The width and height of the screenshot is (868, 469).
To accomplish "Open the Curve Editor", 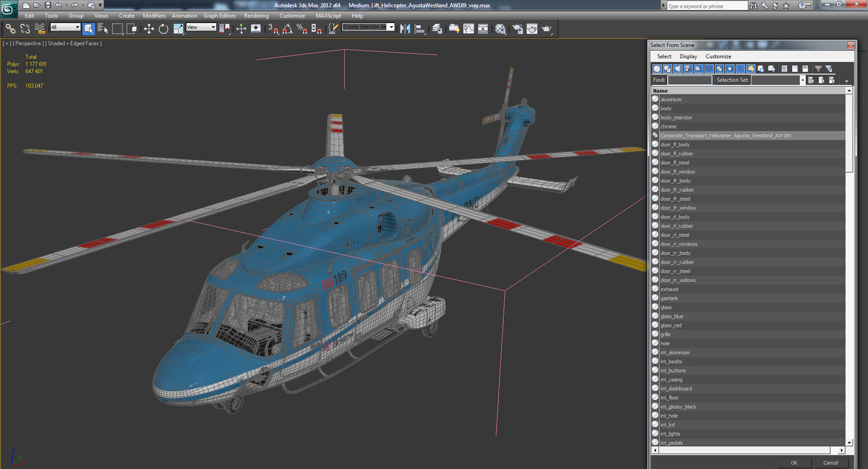I will pos(469,28).
